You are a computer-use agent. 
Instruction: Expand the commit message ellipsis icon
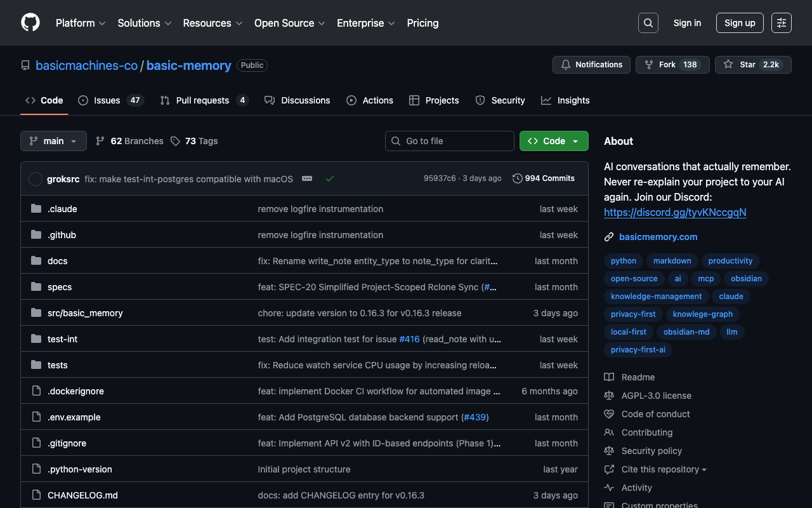pos(307,179)
